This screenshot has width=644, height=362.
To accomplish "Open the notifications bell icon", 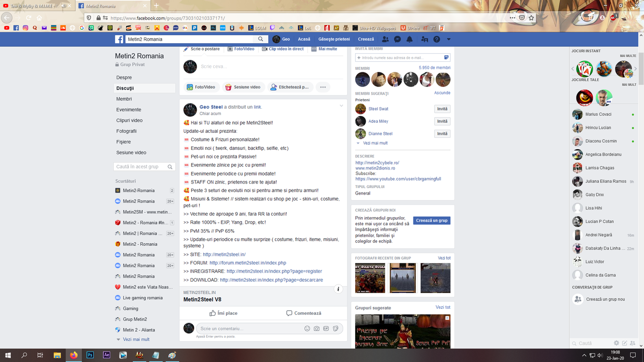I will click(x=410, y=39).
